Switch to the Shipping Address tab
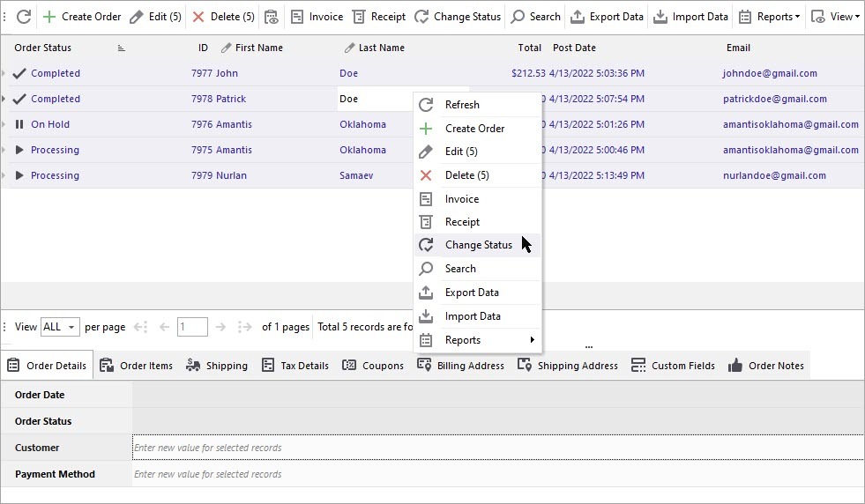This screenshot has width=865, height=504. coord(568,366)
